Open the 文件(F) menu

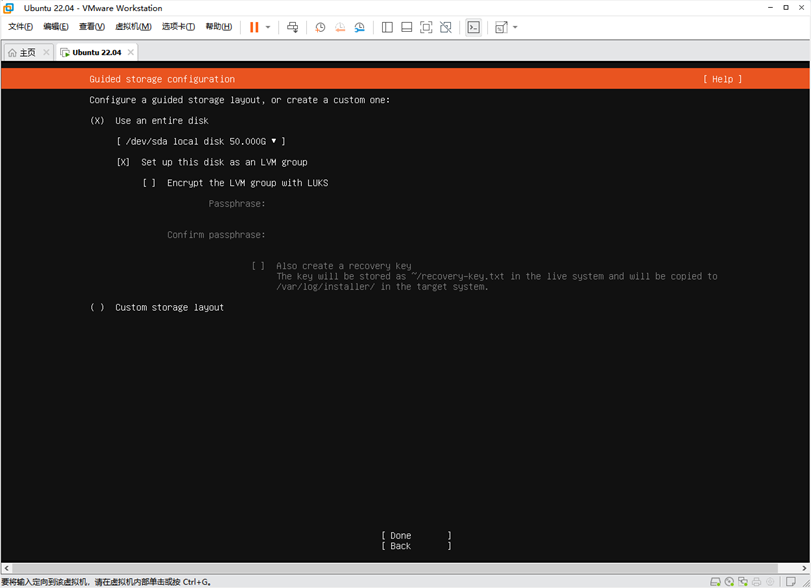(x=21, y=27)
